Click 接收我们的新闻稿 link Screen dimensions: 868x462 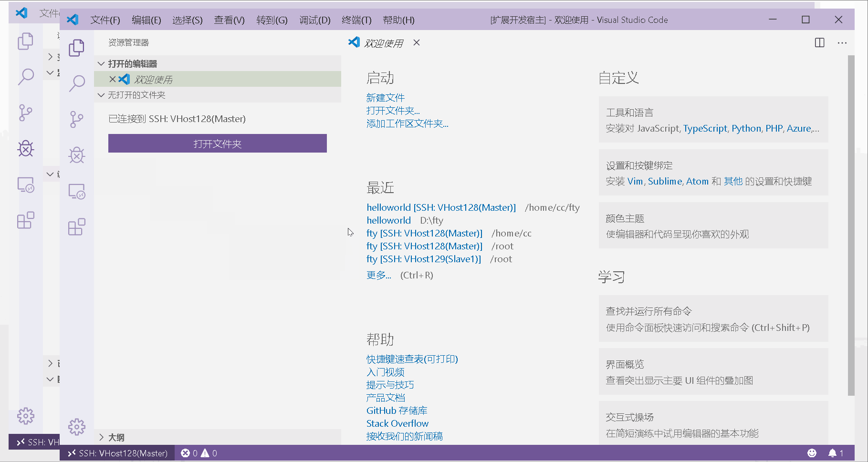click(x=405, y=436)
